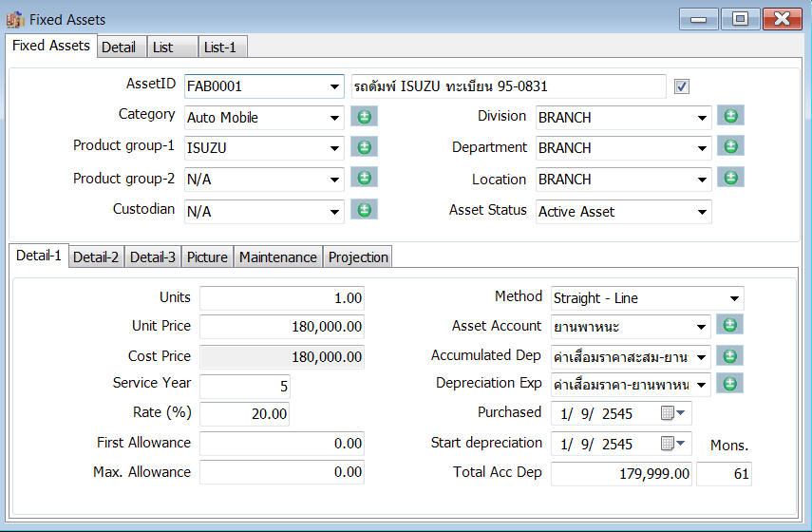Click the green add icon beside Product group-1
Image resolution: width=812 pixels, height=532 pixels.
click(x=364, y=146)
